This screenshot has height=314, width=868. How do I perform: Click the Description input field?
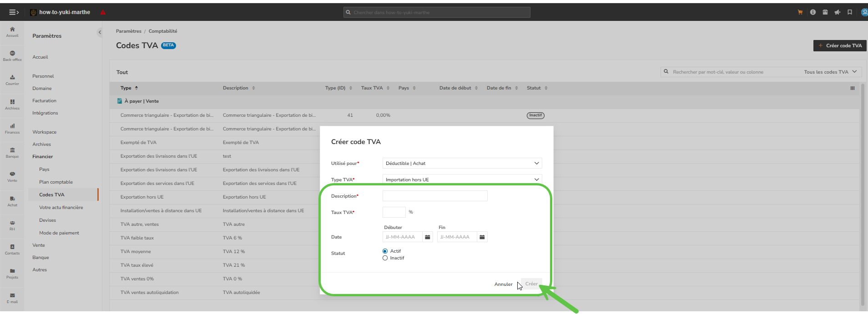pos(435,196)
